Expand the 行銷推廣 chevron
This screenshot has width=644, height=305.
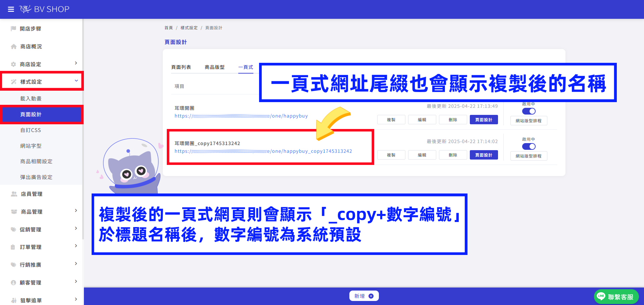click(x=76, y=264)
